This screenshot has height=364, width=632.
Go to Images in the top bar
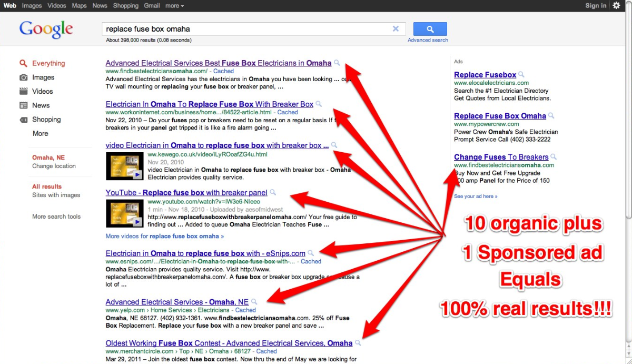pos(32,6)
